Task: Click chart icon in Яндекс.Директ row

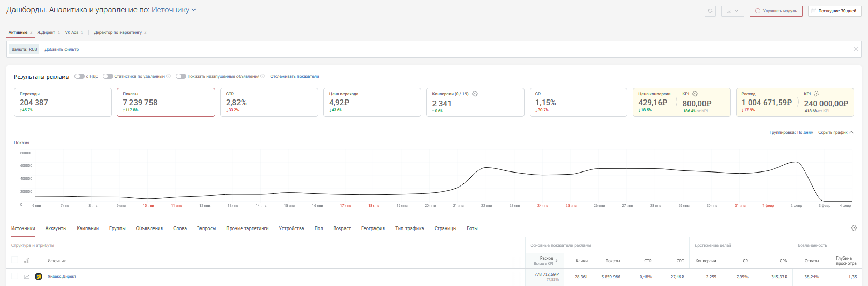Action: point(27,277)
